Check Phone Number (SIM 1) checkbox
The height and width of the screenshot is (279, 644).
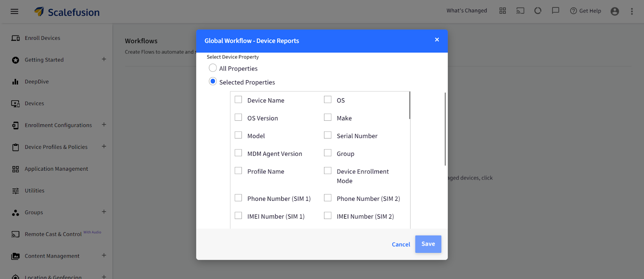click(238, 198)
